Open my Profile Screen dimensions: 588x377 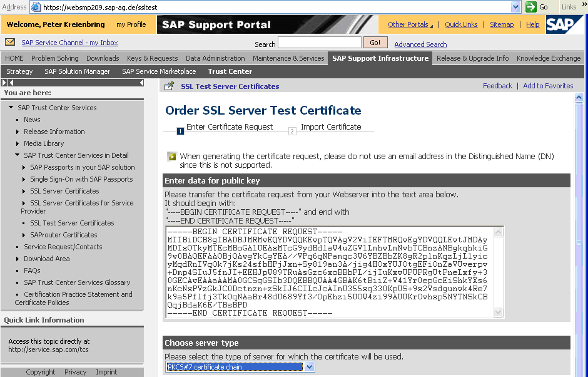coord(131,24)
